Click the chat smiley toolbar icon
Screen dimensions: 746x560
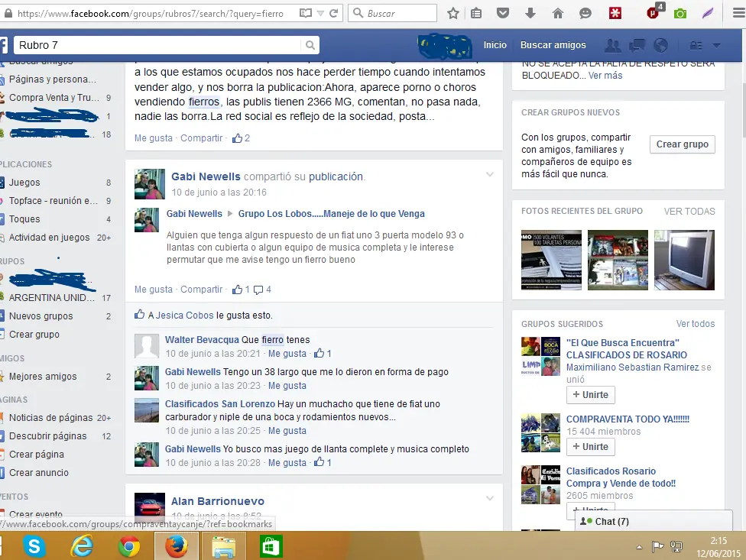click(585, 13)
